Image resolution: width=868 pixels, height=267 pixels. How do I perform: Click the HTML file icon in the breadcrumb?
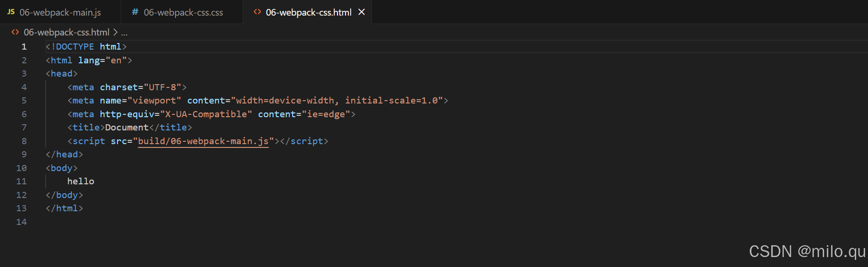[15, 32]
